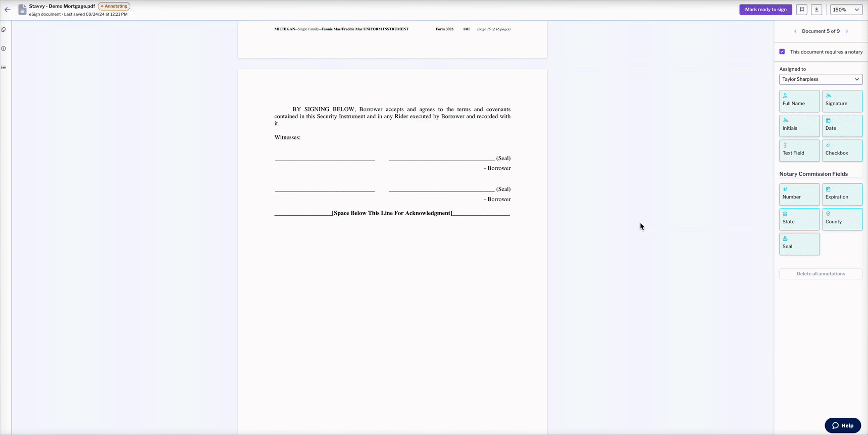868x435 pixels.
Task: Click 'Space Below This Line For Acknowledgment' text
Action: click(x=392, y=213)
